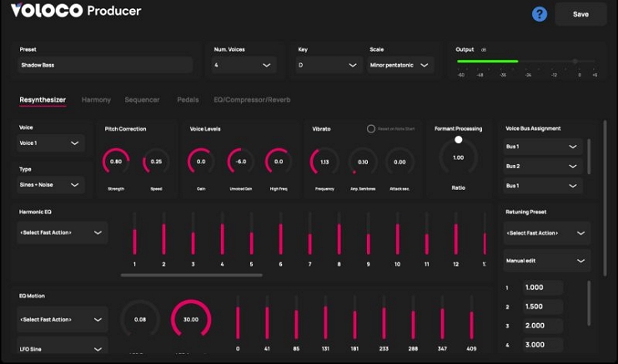Open the Pedals tab
Image resolution: width=618 pixels, height=364 pixels.
(x=188, y=100)
